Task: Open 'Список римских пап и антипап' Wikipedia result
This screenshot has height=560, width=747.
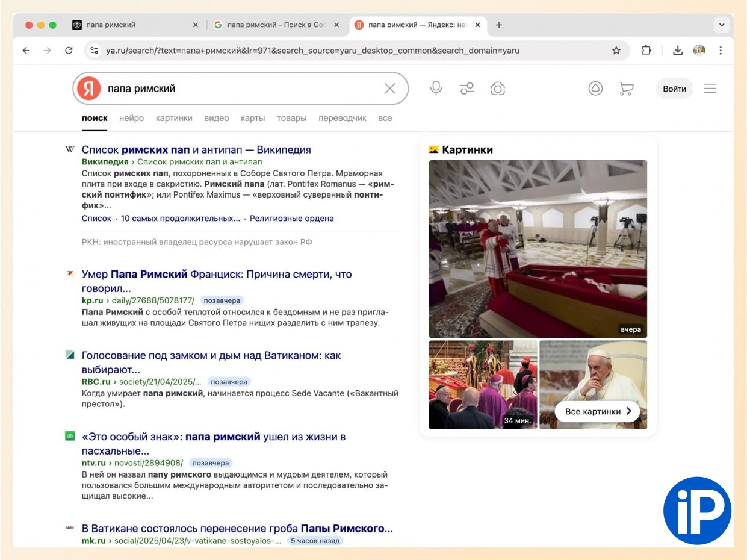Action: 196,149
